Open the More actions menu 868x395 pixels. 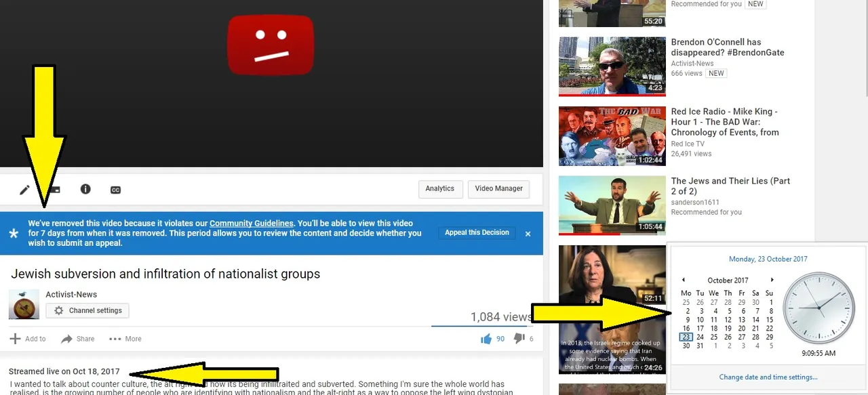coord(125,339)
